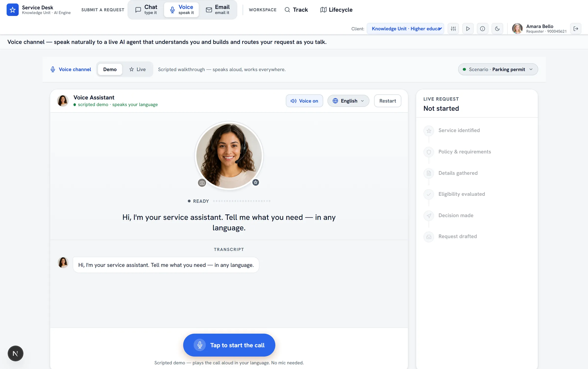Click the transcript greeting message bubble
The image size is (588, 369).
tap(166, 265)
